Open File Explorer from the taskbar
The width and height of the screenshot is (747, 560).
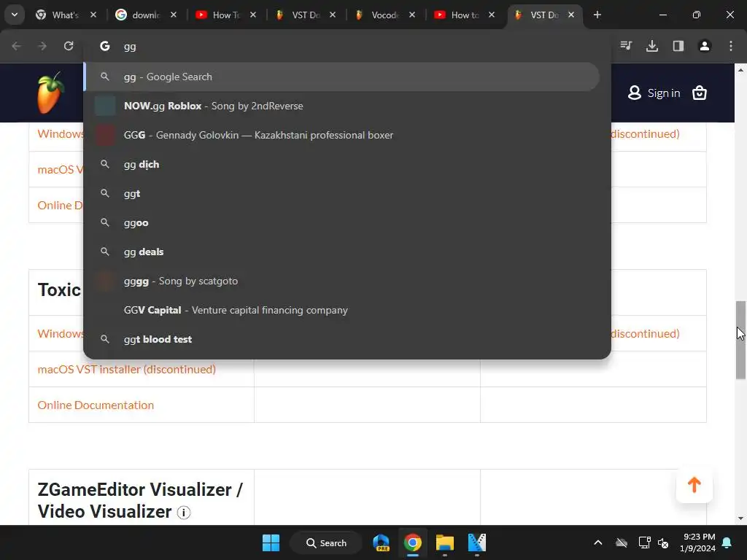[x=444, y=542]
